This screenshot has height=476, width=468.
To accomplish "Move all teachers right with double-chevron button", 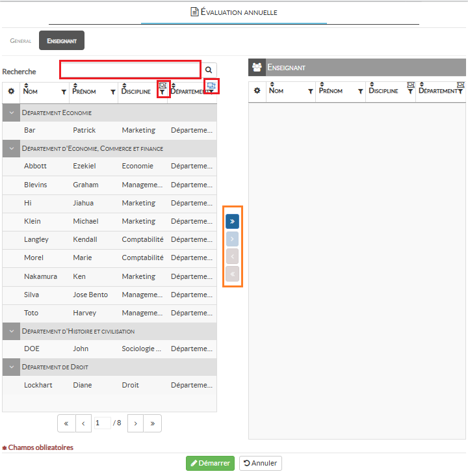I will [232, 221].
